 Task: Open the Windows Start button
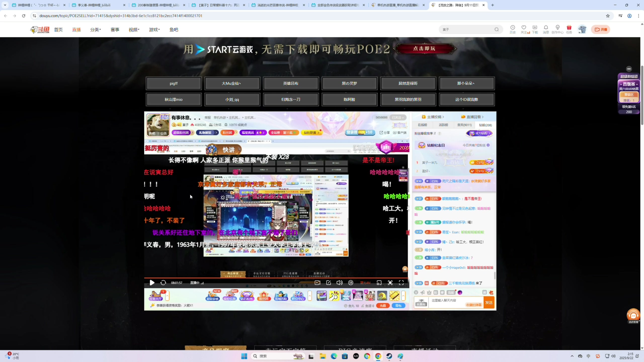(244, 356)
